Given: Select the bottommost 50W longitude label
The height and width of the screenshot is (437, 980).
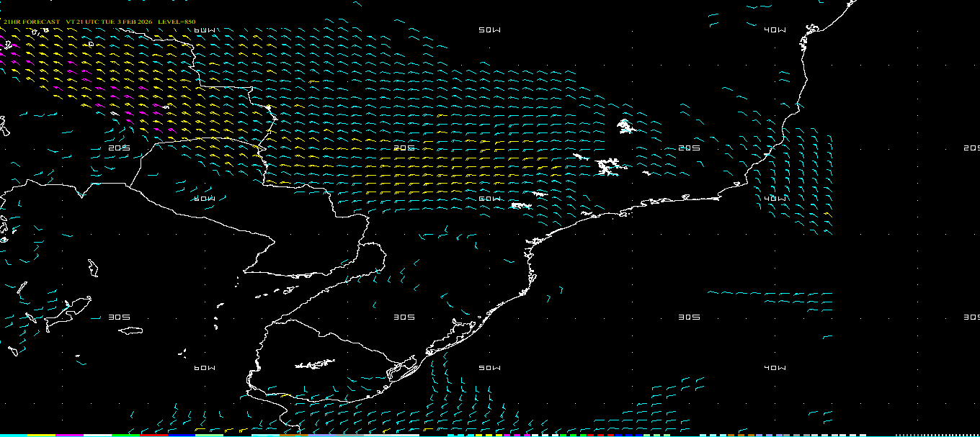Looking at the screenshot, I should (489, 368).
